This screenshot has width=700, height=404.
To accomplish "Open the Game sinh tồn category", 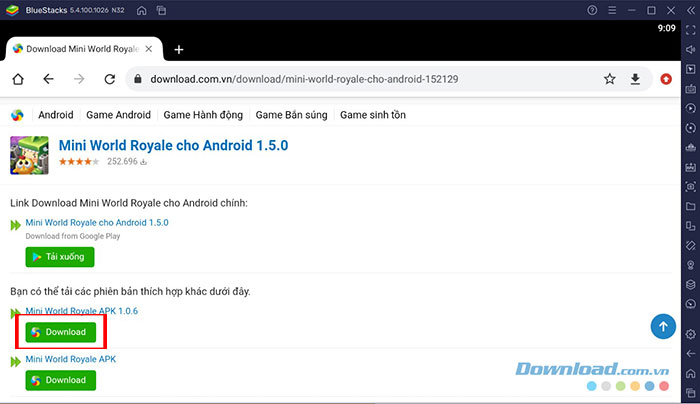I will [373, 115].
